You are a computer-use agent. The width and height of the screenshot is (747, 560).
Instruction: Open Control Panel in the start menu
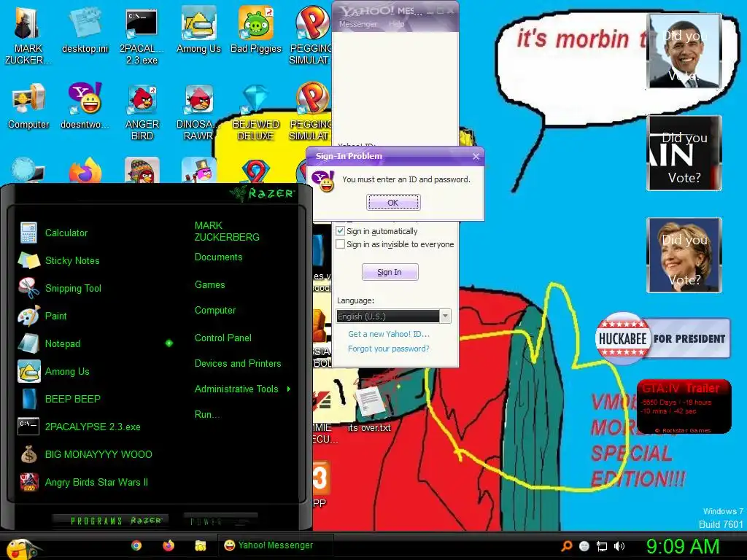tap(223, 338)
